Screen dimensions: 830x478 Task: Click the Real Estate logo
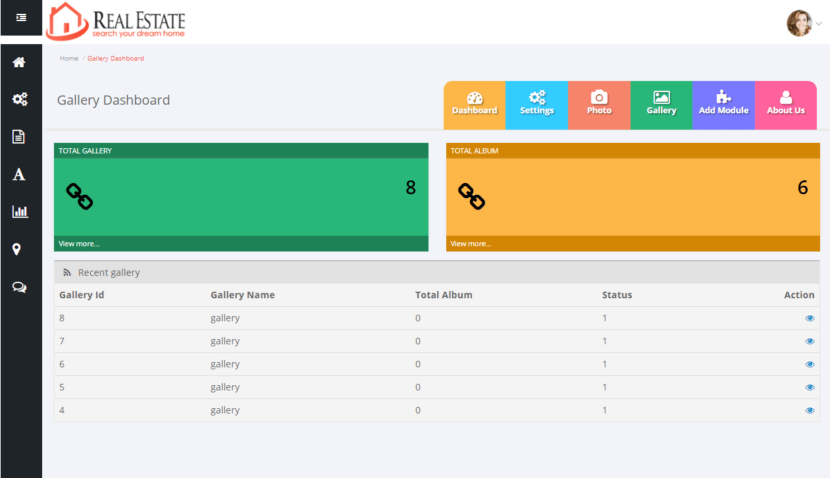[x=115, y=22]
